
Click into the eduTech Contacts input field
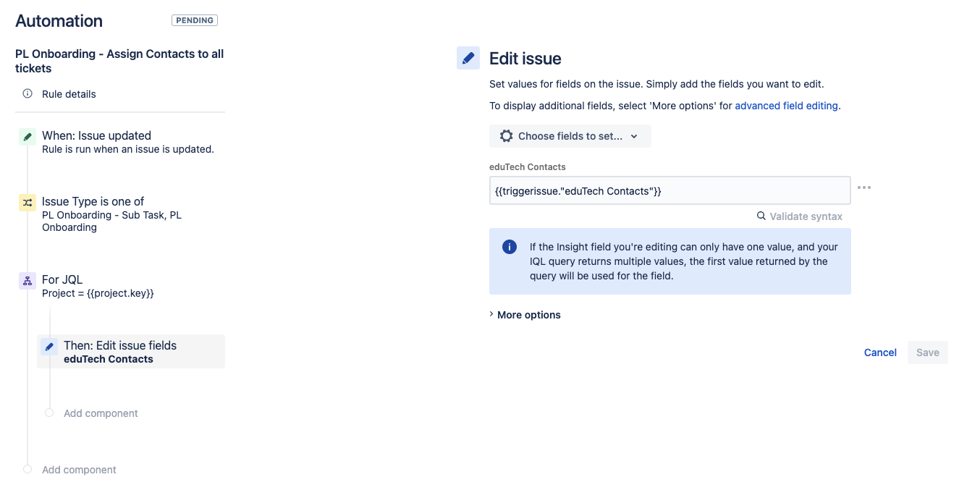(670, 190)
